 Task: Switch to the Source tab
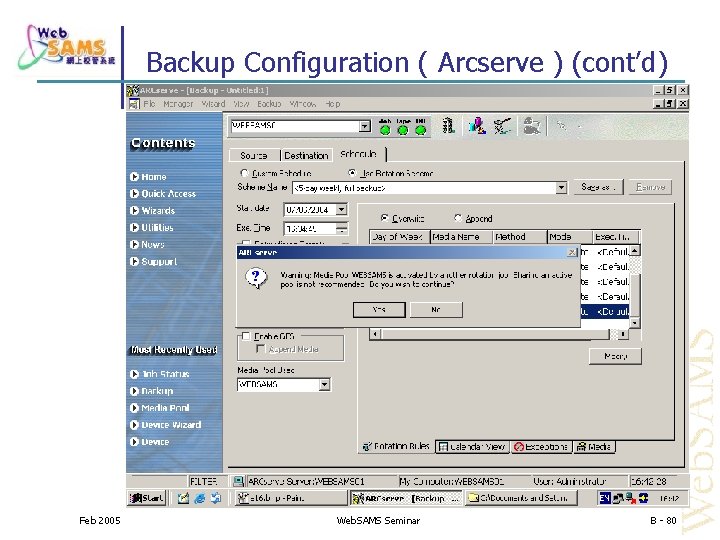pos(254,156)
